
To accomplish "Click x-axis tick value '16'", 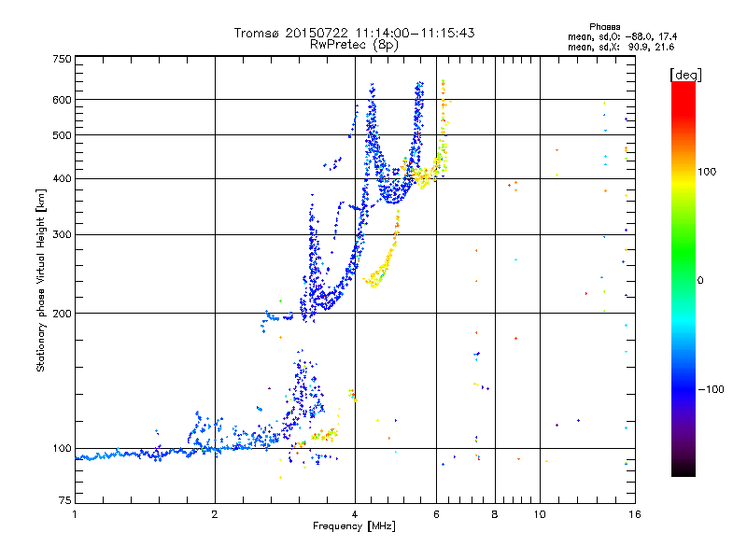I will point(635,514).
